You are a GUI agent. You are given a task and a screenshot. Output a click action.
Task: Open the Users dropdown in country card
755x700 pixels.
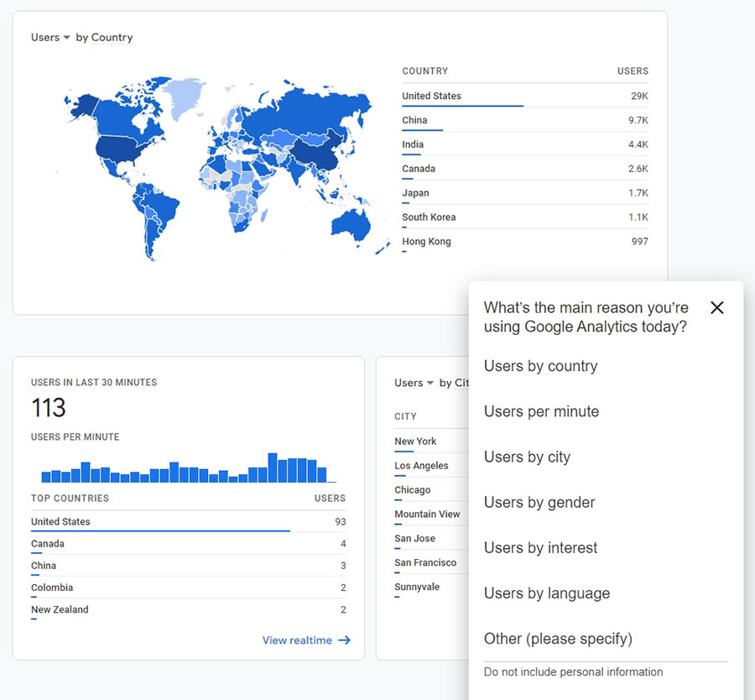[x=51, y=38]
